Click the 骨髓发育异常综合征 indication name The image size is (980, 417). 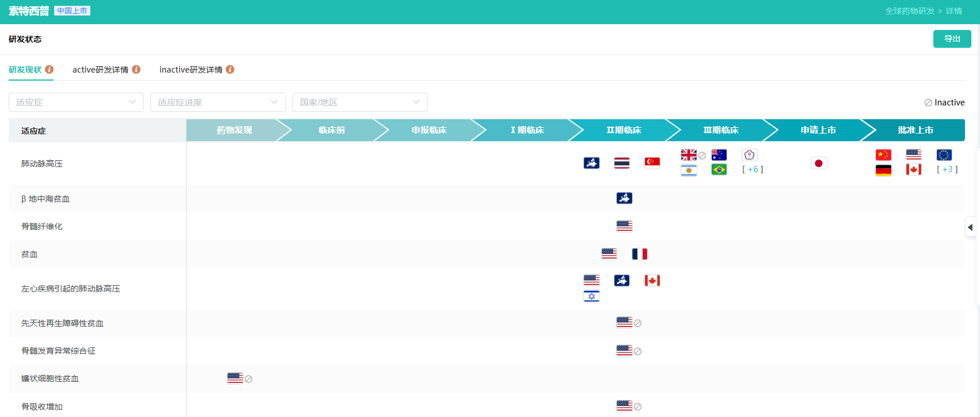point(58,351)
